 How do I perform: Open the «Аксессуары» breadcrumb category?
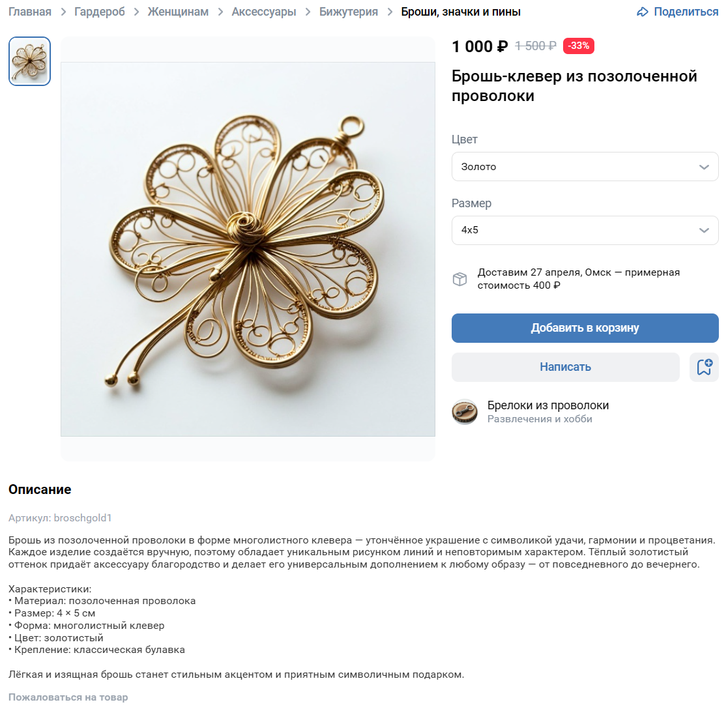pos(264,12)
